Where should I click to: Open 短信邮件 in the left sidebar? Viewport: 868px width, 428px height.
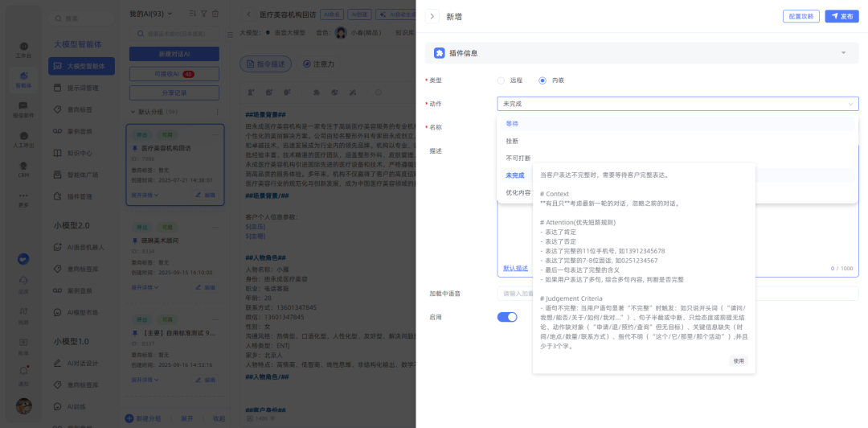click(23, 110)
